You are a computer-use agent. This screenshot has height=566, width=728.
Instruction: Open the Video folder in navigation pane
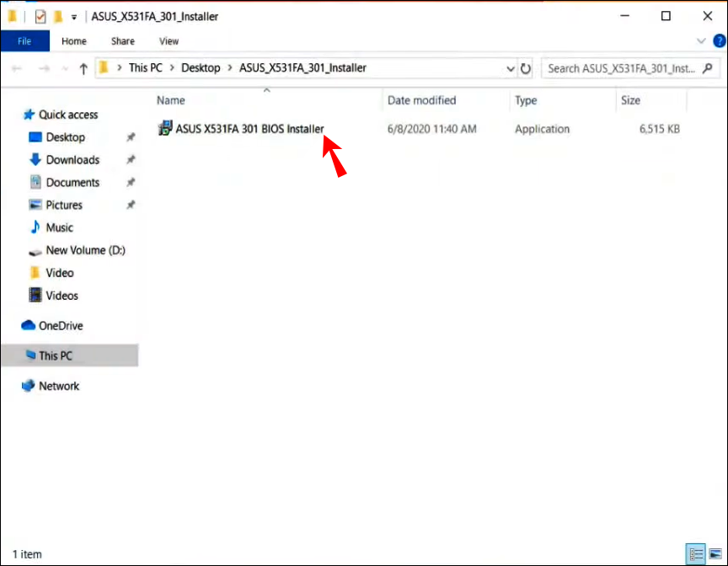pyautogui.click(x=60, y=273)
